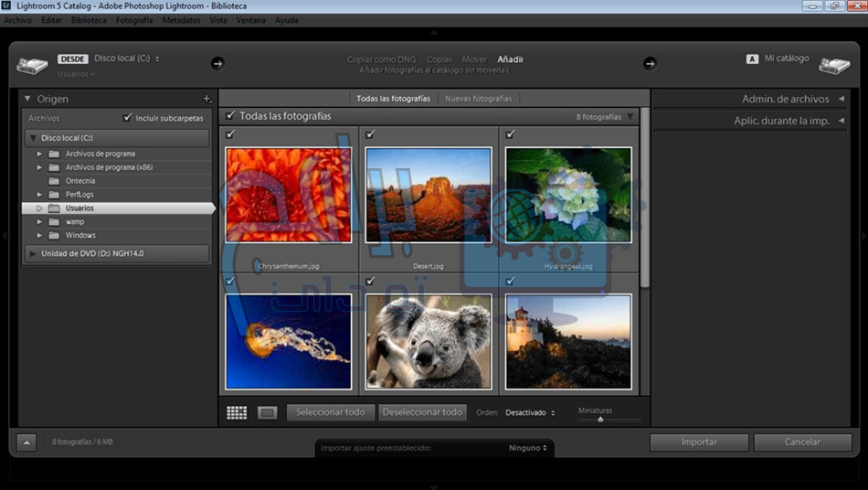868x490 pixels.
Task: Click the source drive icon at top left
Action: (x=33, y=65)
